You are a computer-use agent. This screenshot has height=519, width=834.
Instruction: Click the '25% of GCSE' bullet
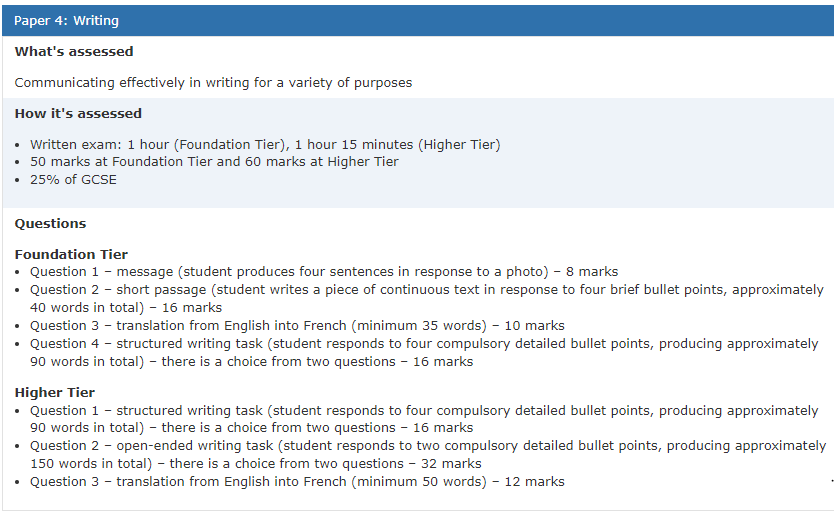[x=73, y=180]
